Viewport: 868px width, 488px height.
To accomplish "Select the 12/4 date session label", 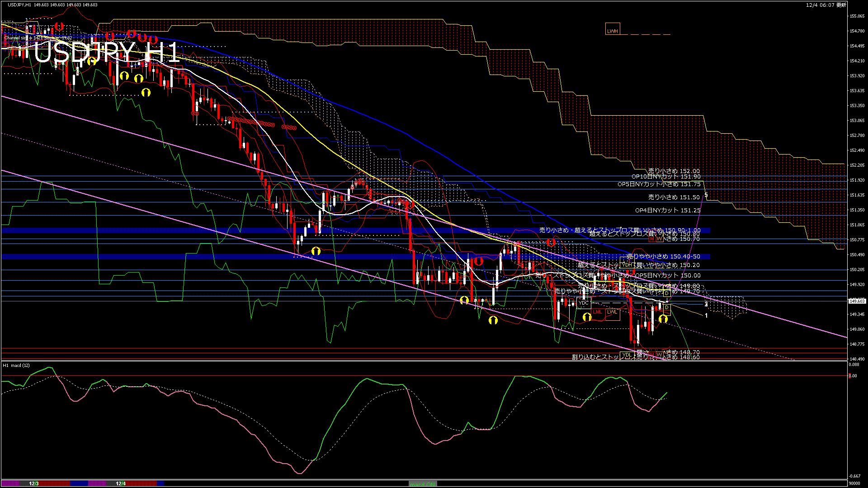I will (121, 483).
